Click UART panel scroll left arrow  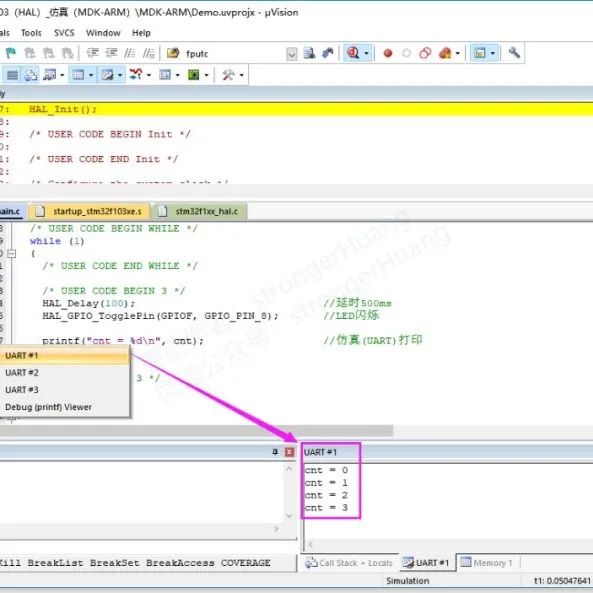(x=311, y=545)
